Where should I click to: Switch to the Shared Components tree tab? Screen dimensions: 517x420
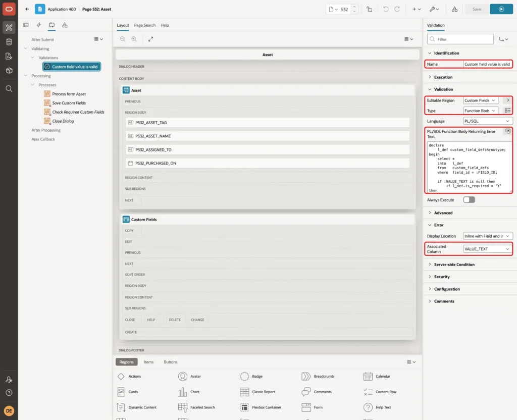(65, 25)
